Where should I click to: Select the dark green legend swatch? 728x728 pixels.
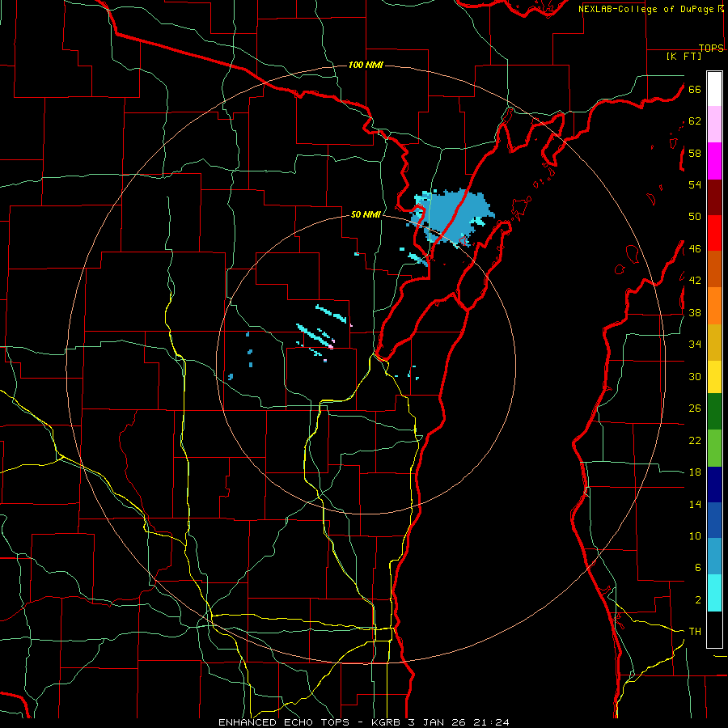point(714,412)
